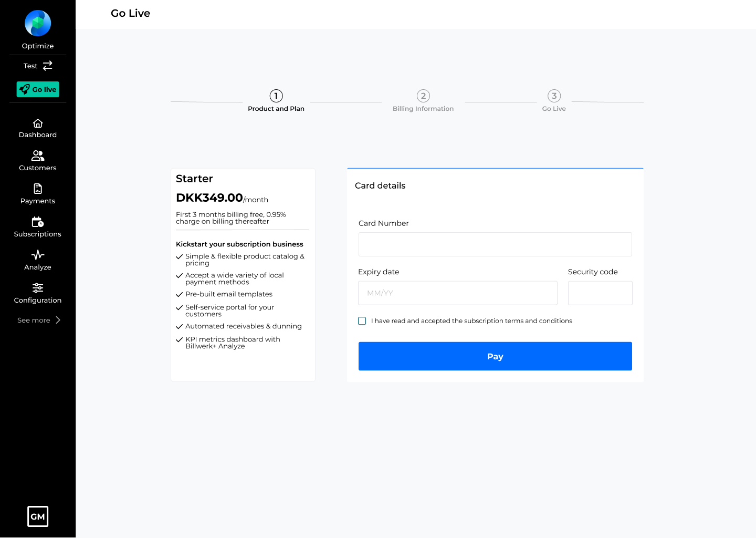756x538 pixels.
Task: Click 'Simple & flexible product catalog' line
Action: coord(245,260)
